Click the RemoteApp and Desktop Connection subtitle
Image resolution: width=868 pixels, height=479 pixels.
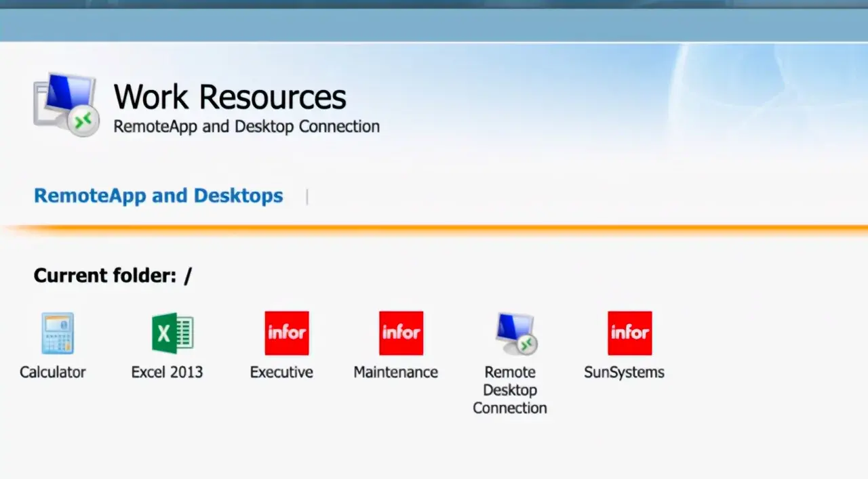coord(246,127)
